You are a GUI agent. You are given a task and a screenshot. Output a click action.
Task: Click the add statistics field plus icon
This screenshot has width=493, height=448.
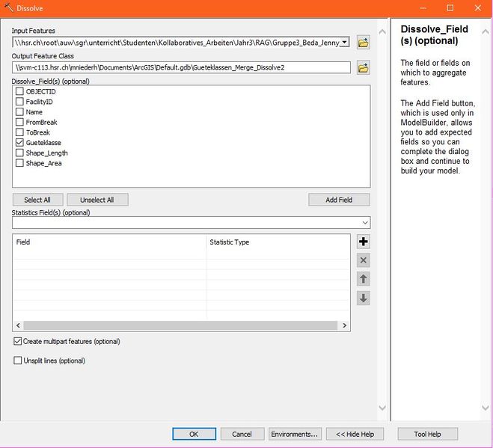364,242
